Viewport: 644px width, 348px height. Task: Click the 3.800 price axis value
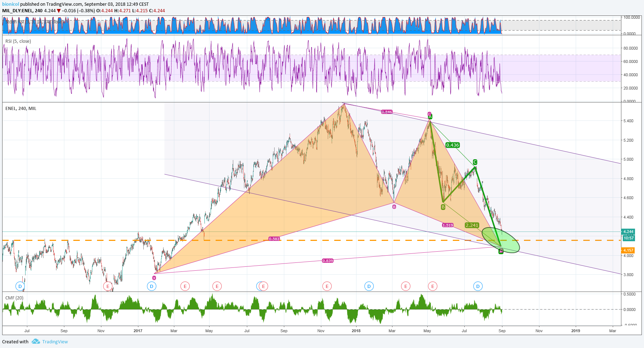(x=629, y=275)
